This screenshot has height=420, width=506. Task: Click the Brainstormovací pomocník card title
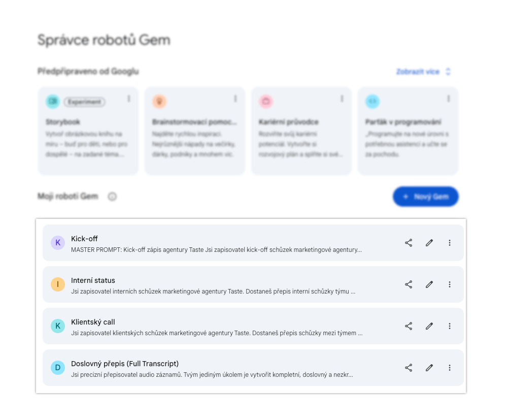click(x=194, y=122)
